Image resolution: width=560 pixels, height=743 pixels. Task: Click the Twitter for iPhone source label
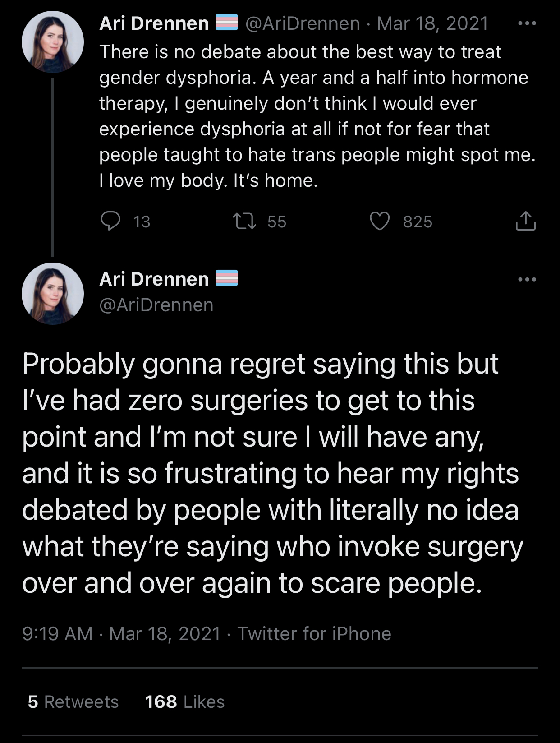(x=314, y=634)
